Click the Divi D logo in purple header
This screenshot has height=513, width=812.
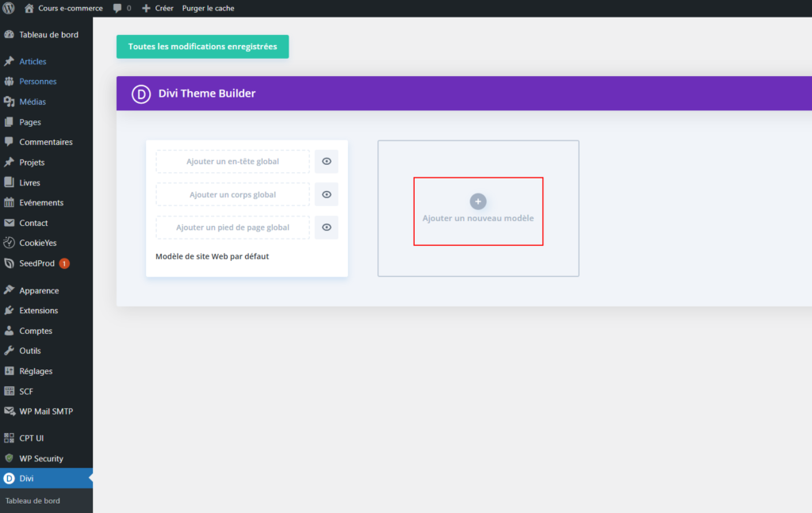[x=141, y=94]
